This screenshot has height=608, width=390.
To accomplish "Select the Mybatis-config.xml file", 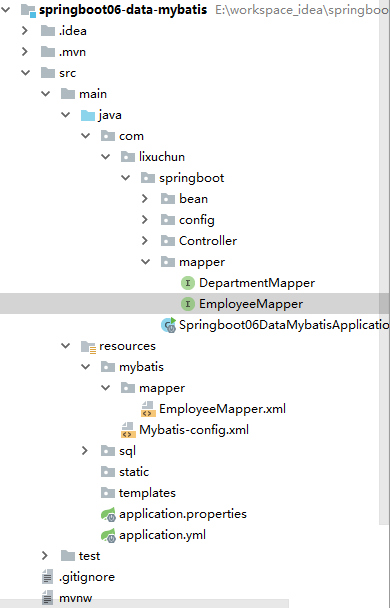I will pyautogui.click(x=194, y=430).
